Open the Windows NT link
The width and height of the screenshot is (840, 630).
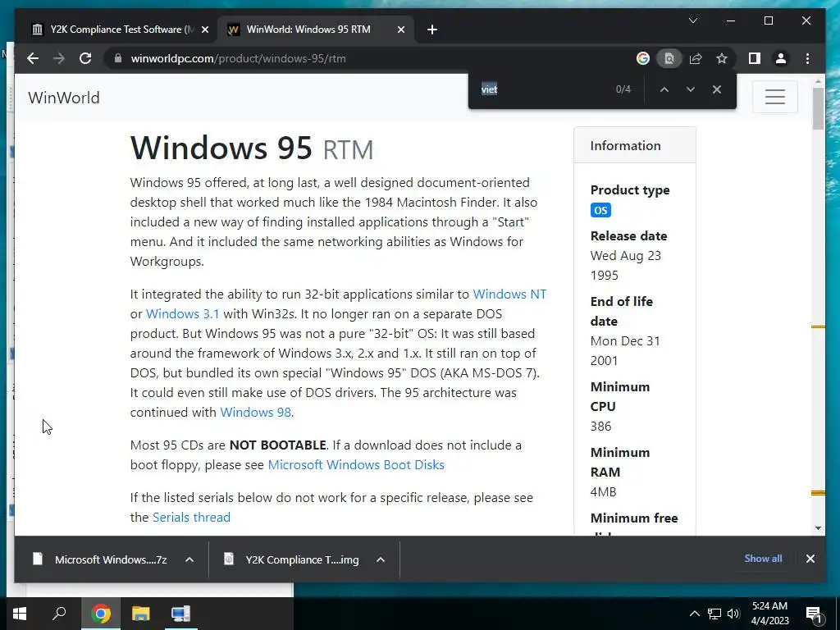(509, 294)
